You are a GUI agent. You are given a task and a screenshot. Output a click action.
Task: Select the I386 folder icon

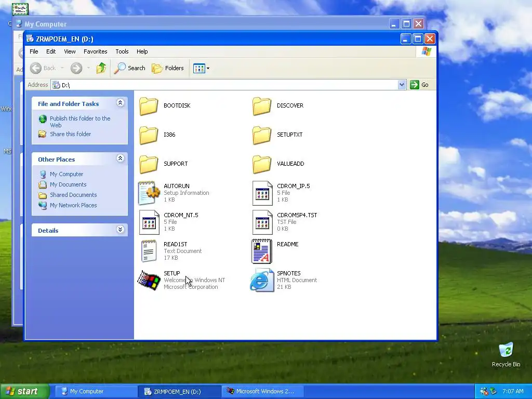(149, 135)
